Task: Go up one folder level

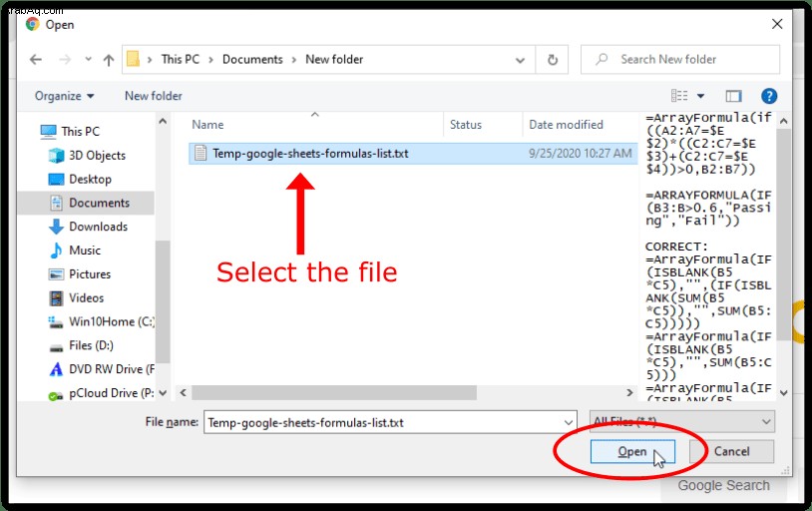Action: [x=108, y=60]
